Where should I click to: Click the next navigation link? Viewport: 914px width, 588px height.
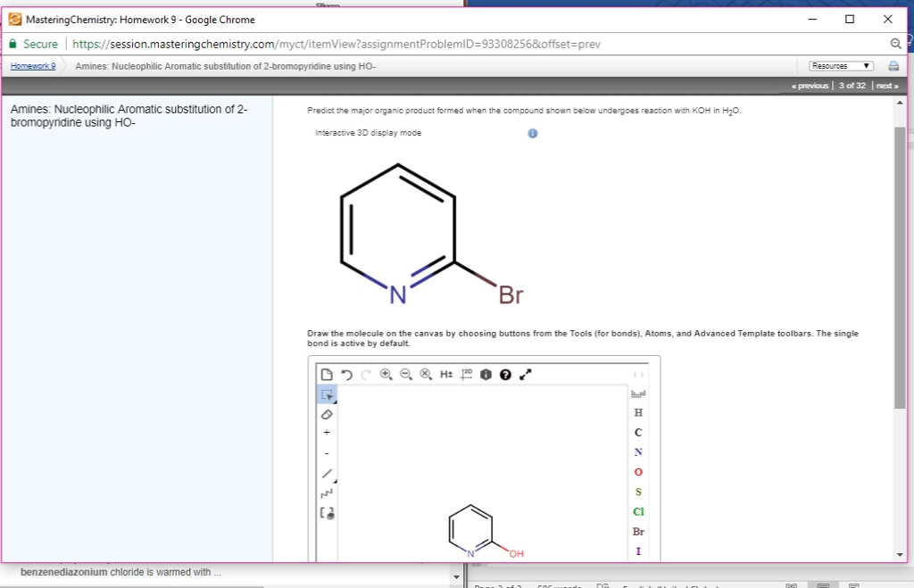[885, 86]
